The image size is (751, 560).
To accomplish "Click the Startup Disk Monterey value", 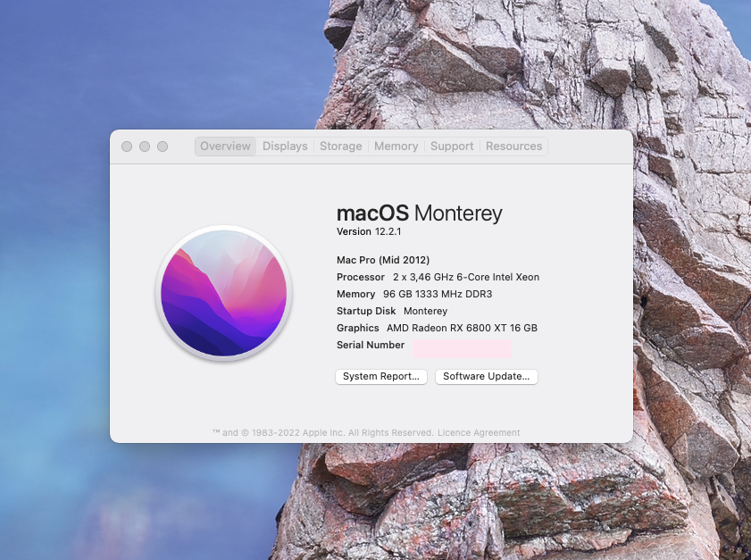I will pyautogui.click(x=425, y=311).
